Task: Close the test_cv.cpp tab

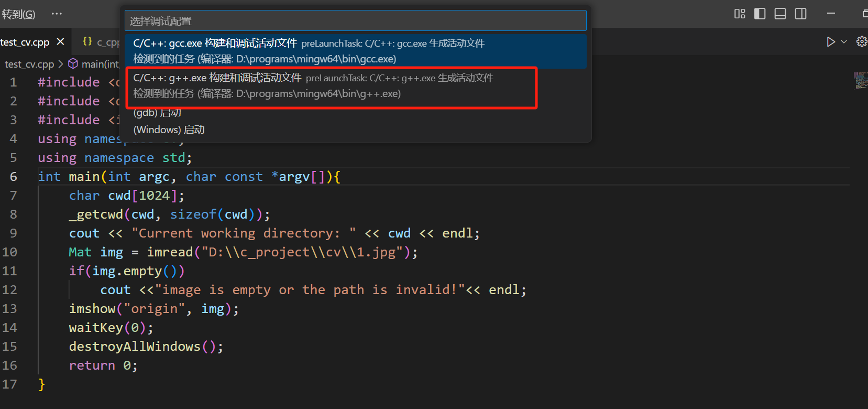Action: (61, 41)
